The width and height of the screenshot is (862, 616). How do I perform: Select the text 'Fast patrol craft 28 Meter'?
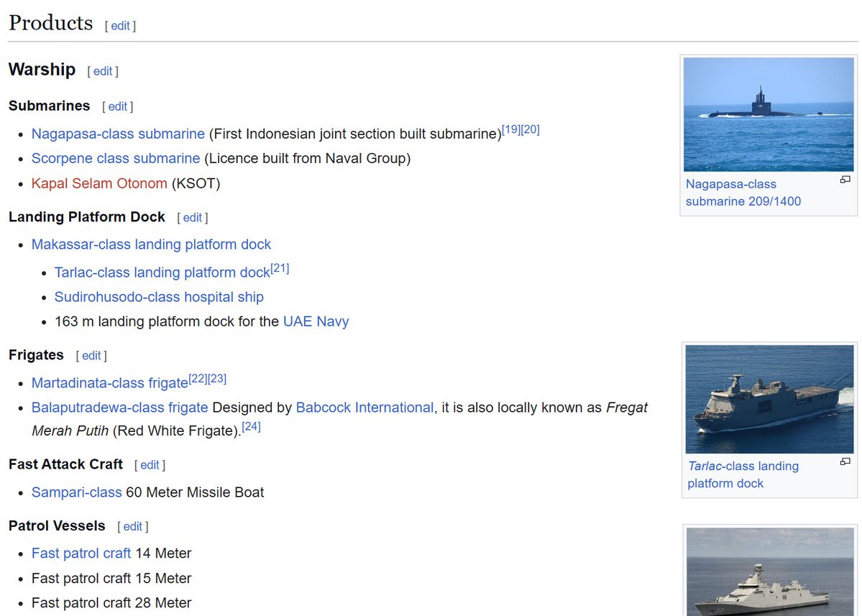(x=111, y=603)
